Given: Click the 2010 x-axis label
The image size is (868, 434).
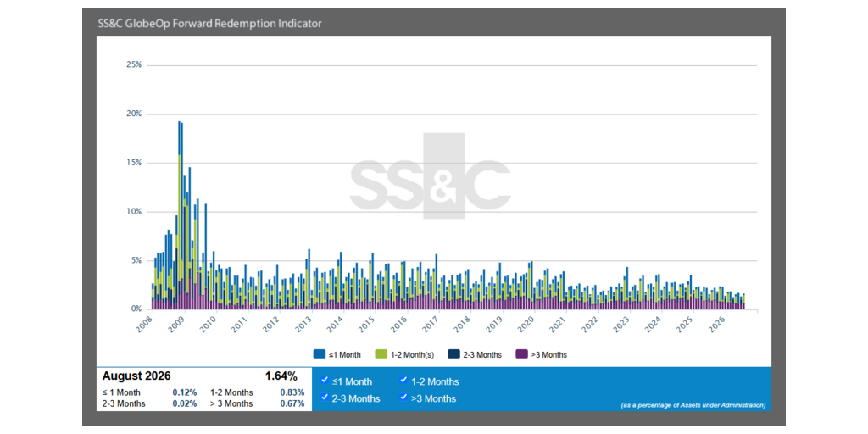Looking at the screenshot, I should pyautogui.click(x=209, y=325).
